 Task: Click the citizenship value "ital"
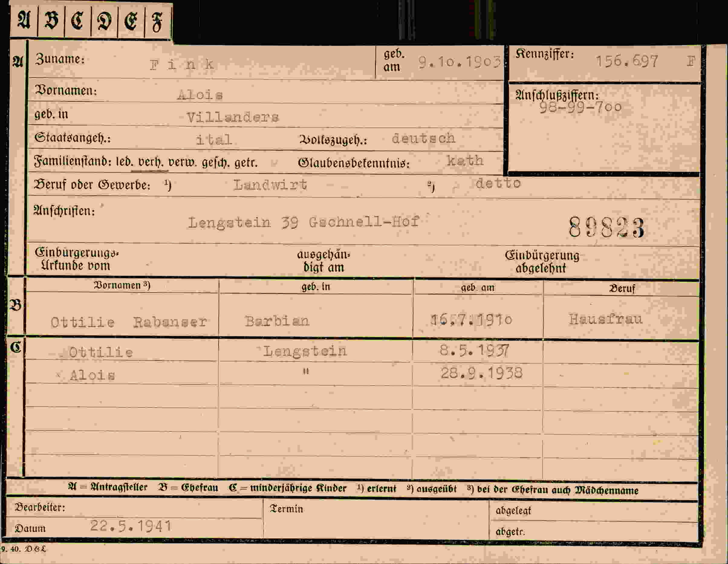(x=214, y=140)
